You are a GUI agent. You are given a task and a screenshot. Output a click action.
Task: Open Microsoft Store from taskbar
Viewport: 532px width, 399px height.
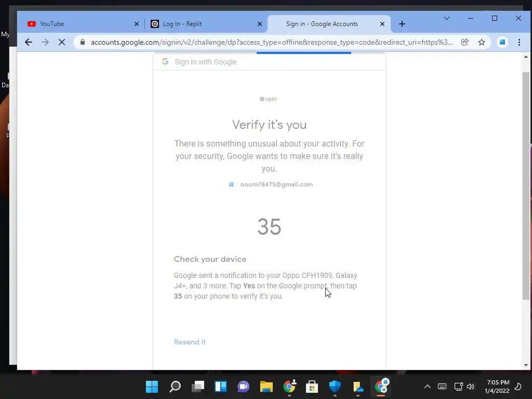click(312, 387)
